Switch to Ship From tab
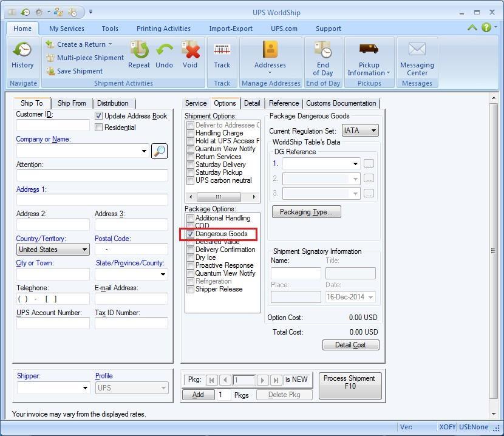 coord(72,103)
